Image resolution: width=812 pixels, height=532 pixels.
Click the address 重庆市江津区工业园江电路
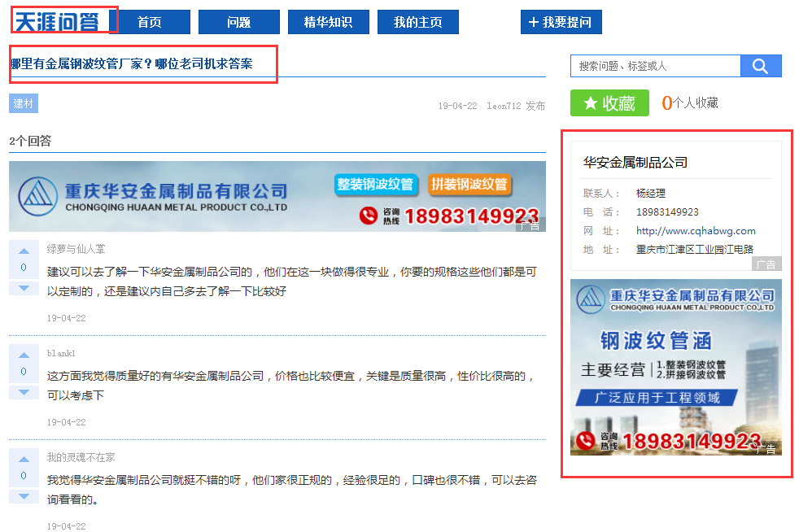click(x=695, y=250)
